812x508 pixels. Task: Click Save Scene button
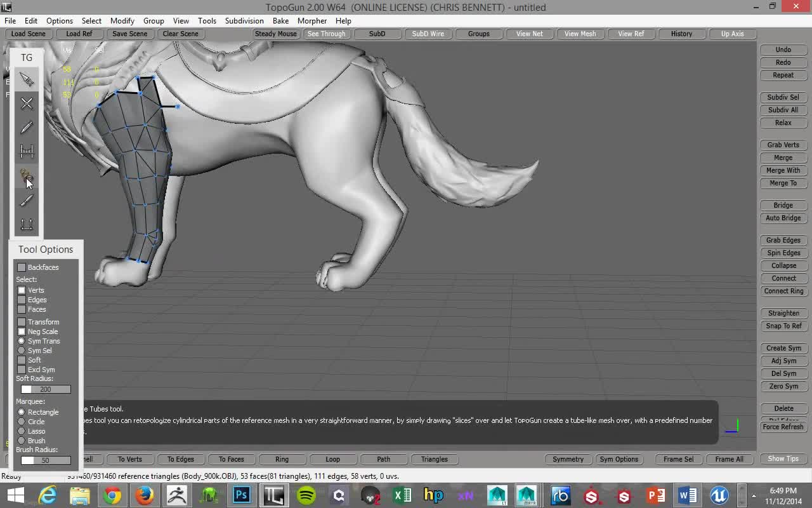130,34
